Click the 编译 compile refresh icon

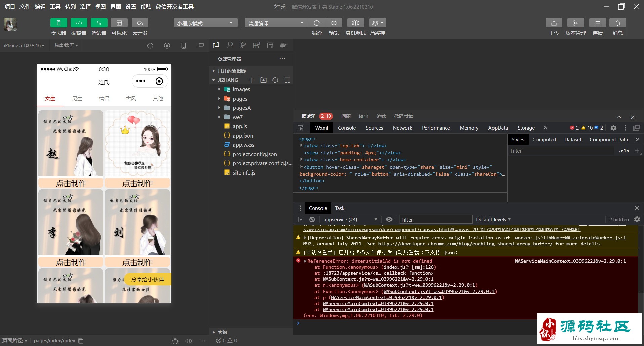click(x=317, y=23)
